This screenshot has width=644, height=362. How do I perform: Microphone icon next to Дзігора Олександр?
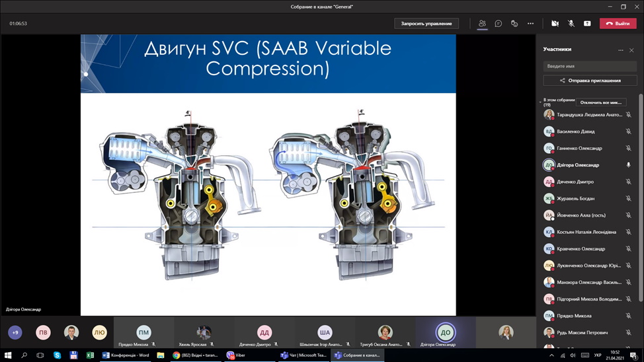click(628, 165)
